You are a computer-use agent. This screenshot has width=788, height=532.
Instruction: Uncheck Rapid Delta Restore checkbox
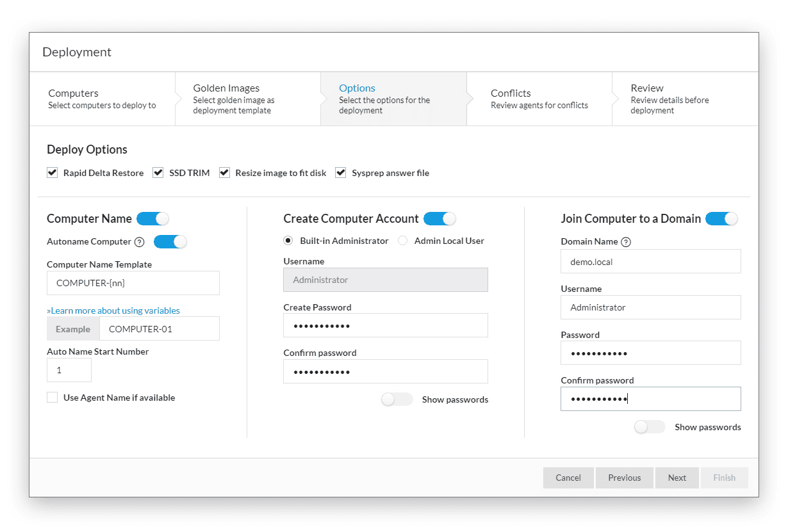click(x=53, y=173)
